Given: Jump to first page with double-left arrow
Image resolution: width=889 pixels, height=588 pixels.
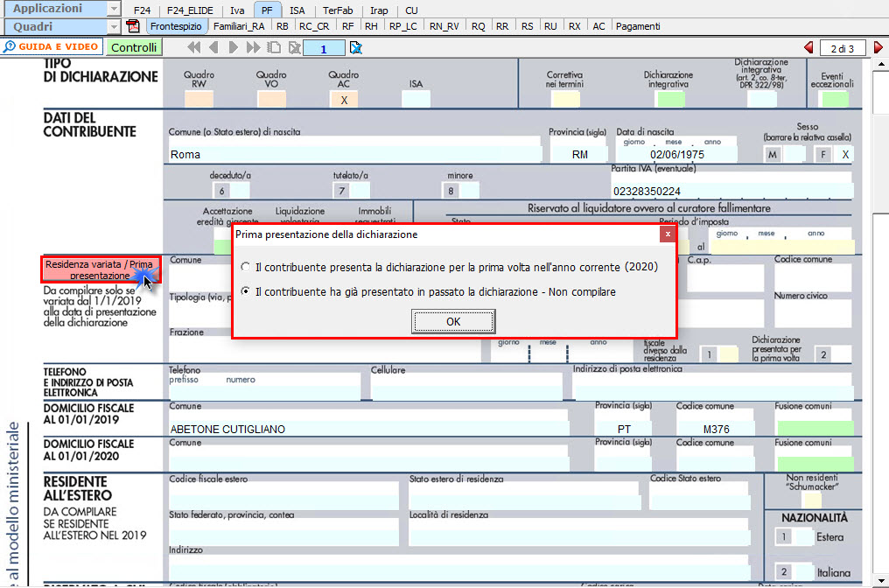Looking at the screenshot, I should pos(194,47).
